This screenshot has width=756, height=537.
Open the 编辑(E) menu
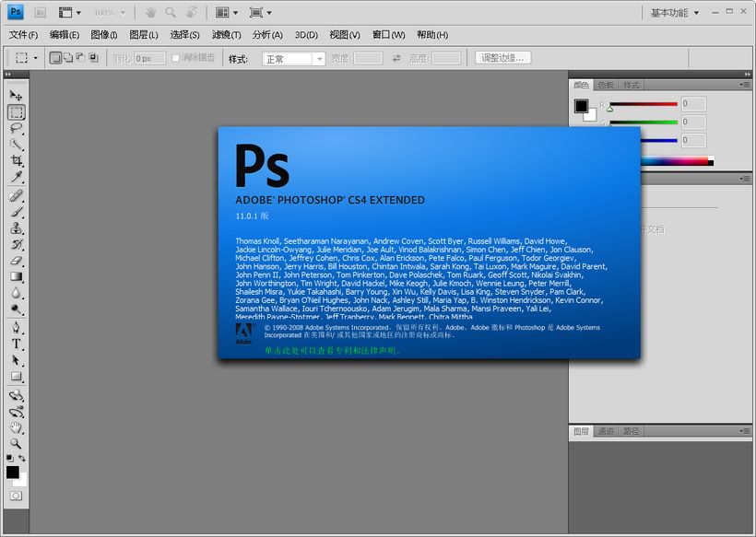65,35
